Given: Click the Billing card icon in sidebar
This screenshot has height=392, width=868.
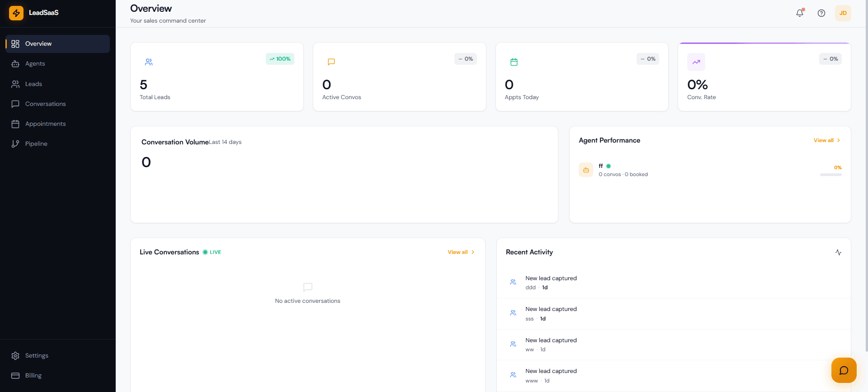Looking at the screenshot, I should click(x=15, y=375).
